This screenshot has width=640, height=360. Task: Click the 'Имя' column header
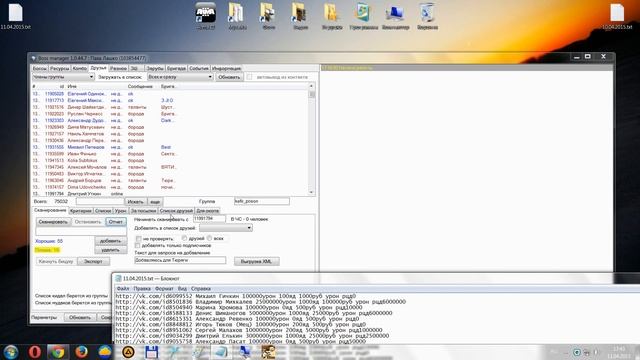click(x=72, y=87)
